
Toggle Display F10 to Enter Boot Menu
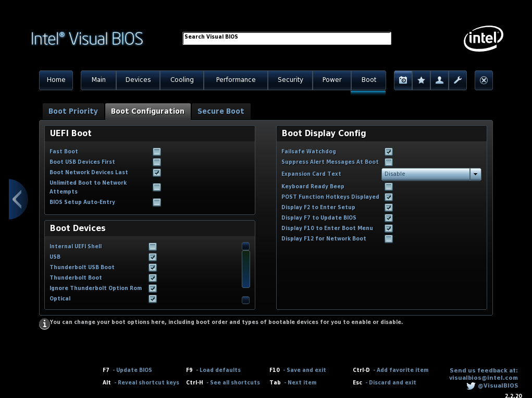pos(389,228)
